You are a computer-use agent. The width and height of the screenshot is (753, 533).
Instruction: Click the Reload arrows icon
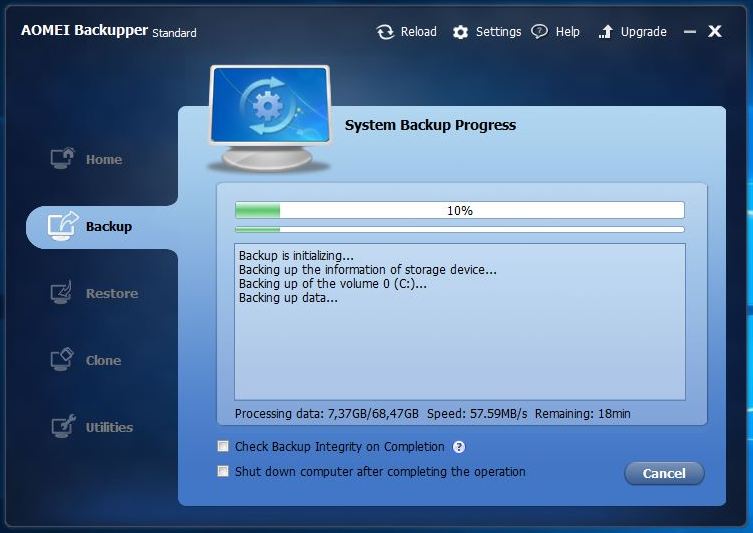[x=385, y=32]
